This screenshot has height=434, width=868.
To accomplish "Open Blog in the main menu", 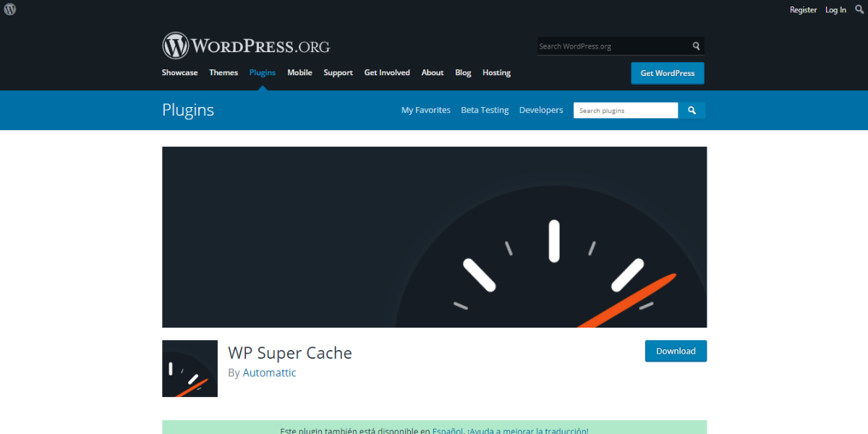I will 463,72.
